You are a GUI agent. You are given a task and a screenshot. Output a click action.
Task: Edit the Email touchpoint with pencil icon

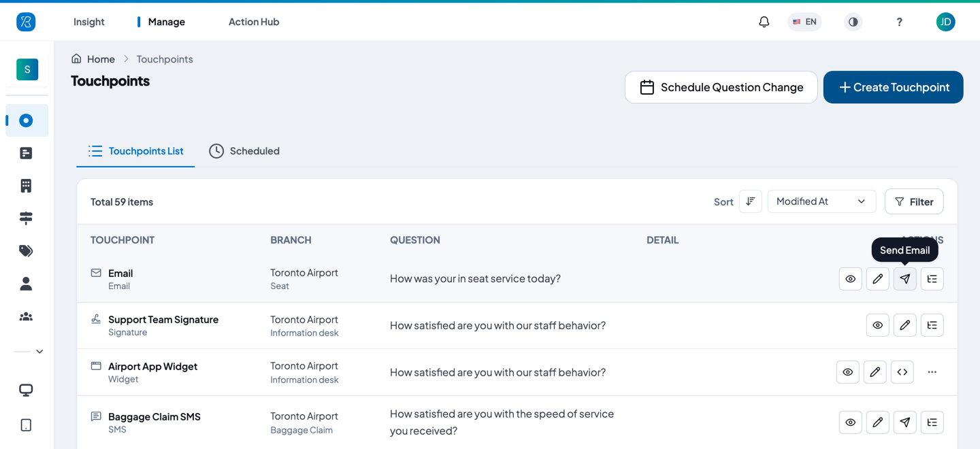point(878,279)
